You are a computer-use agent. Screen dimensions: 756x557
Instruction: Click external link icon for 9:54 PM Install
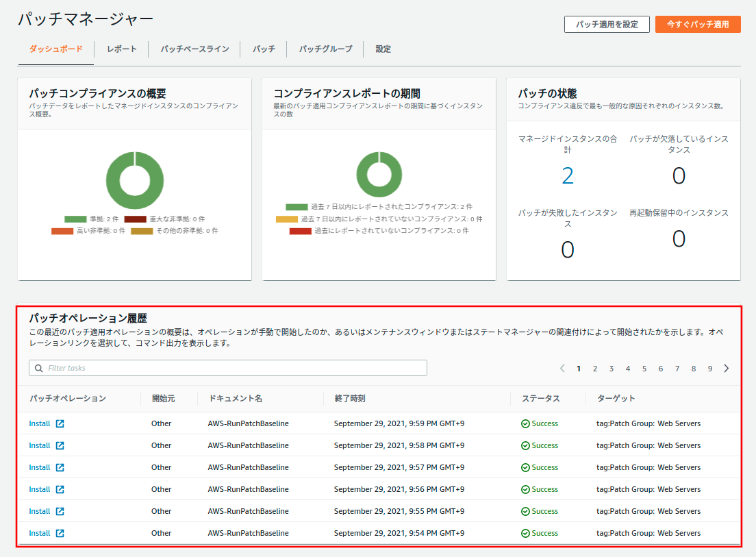tap(60, 533)
